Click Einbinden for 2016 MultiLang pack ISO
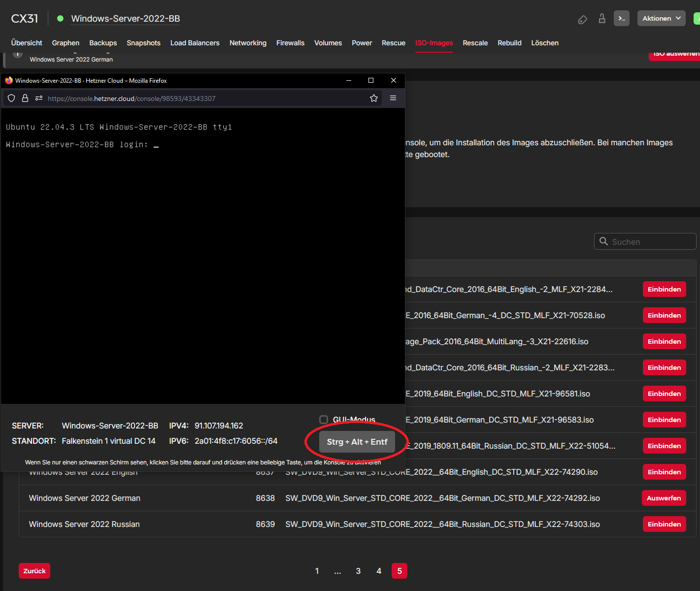 (x=664, y=341)
